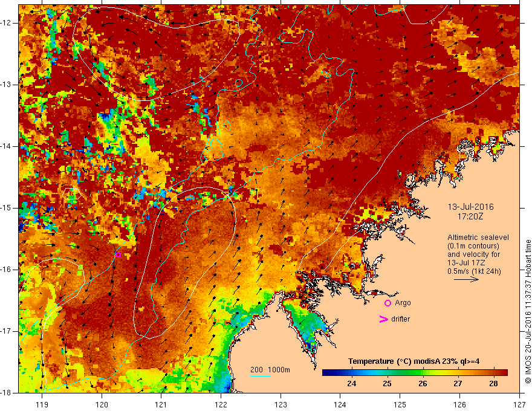Click the magenta Argo legend circle

pyautogui.click(x=388, y=303)
